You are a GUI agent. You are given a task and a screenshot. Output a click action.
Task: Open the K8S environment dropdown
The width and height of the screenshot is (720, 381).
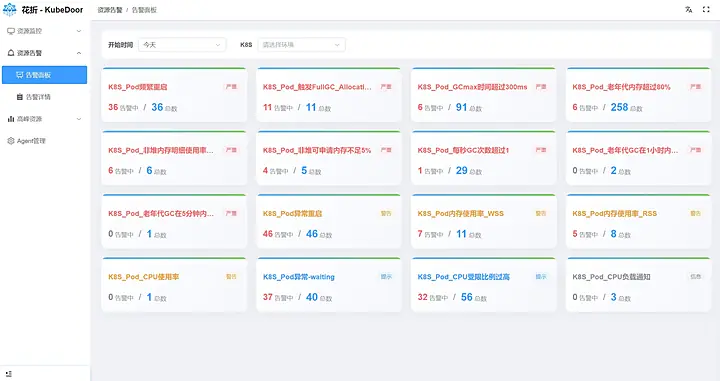301,45
